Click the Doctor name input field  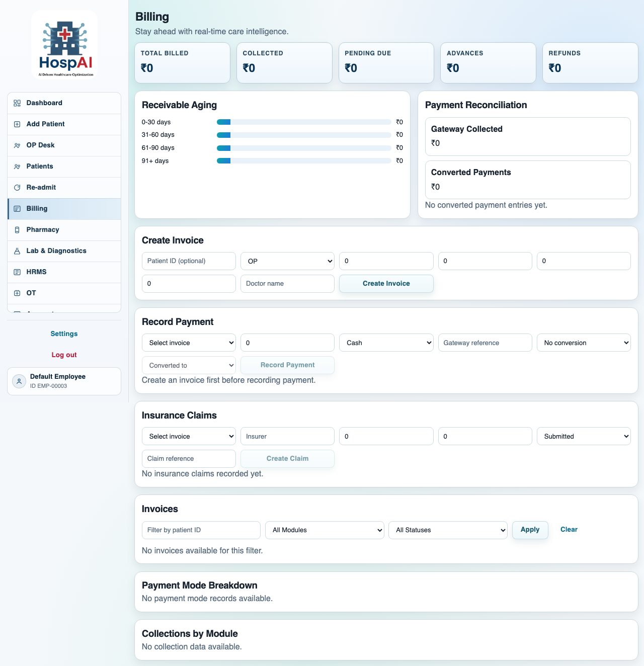click(287, 284)
